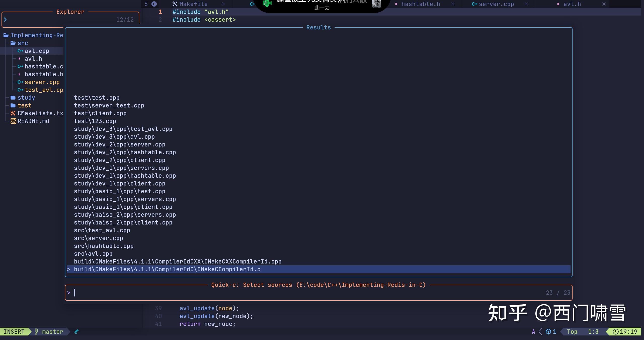Pick study\dev_2\cpp\hashtable.cpp from results

point(125,152)
